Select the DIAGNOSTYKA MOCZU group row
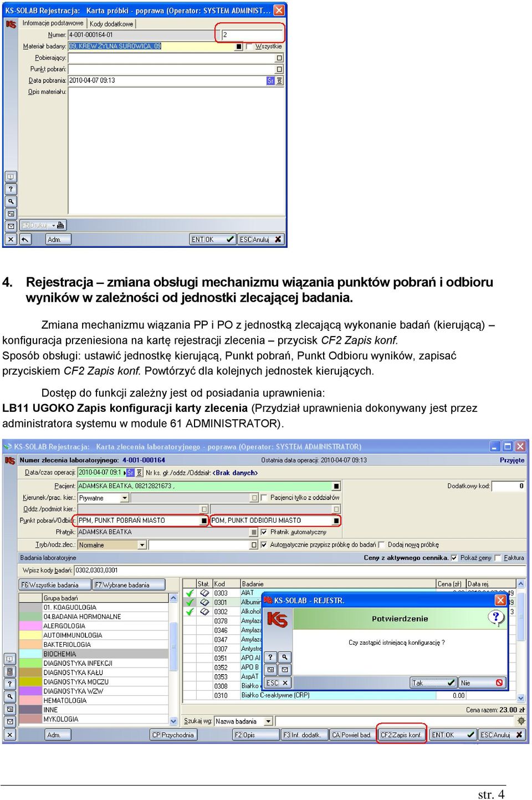The height and width of the screenshot is (800, 532). click(x=94, y=682)
